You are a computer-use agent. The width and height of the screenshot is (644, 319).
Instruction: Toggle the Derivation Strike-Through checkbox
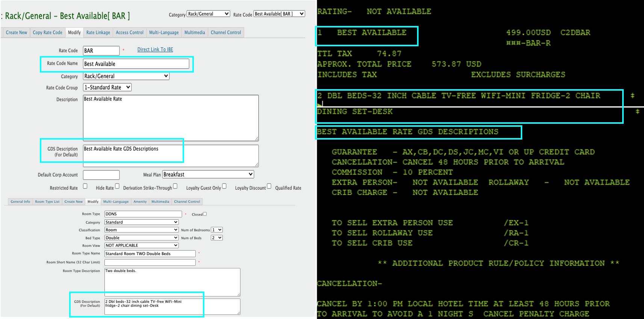coord(175,186)
